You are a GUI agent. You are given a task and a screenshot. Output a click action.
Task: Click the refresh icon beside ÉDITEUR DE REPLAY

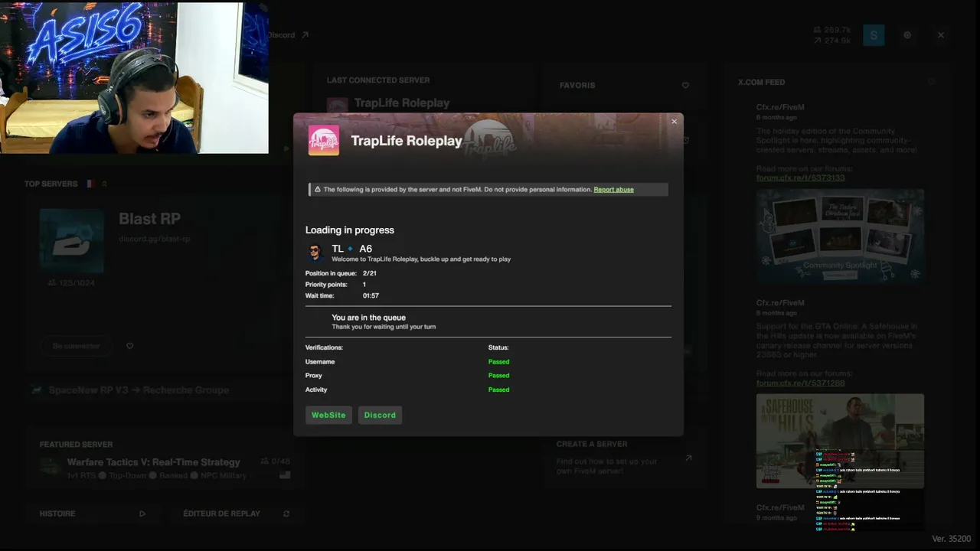(x=286, y=514)
